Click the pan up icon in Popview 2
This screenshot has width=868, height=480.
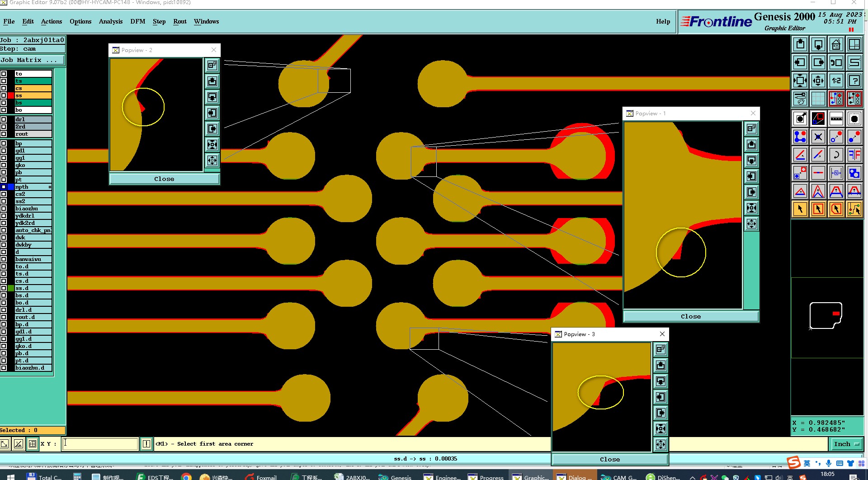[x=212, y=81]
